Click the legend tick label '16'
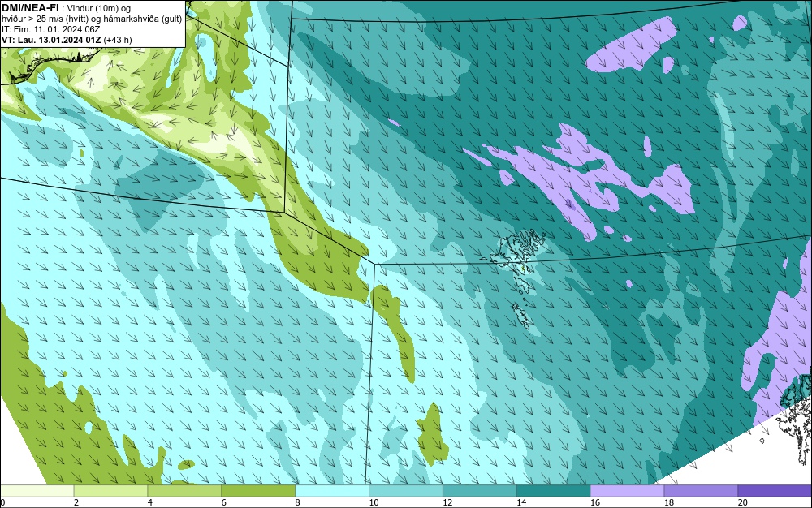 click(595, 502)
